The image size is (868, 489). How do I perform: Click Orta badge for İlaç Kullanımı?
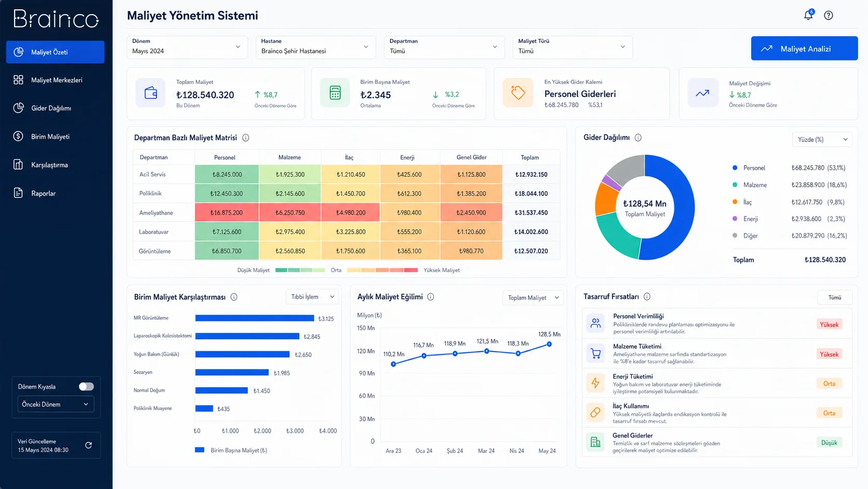pos(829,413)
